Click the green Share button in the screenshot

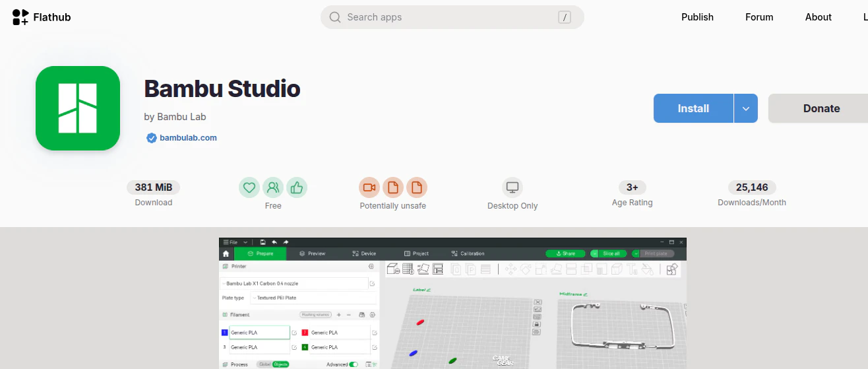565,253
